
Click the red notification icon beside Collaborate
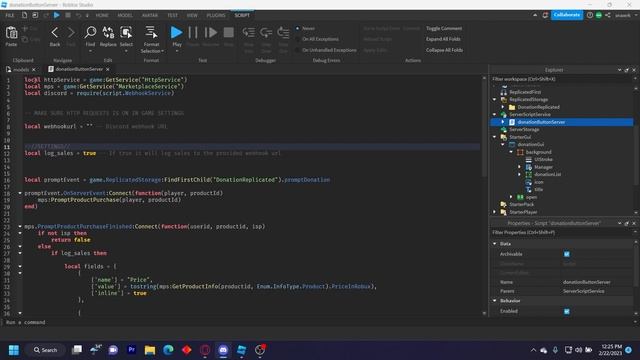tap(545, 15)
